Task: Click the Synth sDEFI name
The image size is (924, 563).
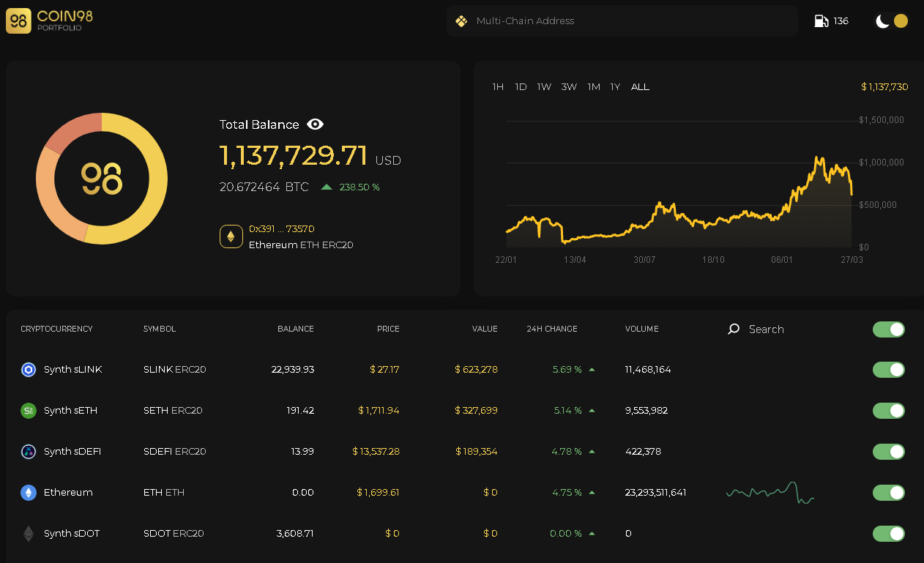Action: (72, 452)
